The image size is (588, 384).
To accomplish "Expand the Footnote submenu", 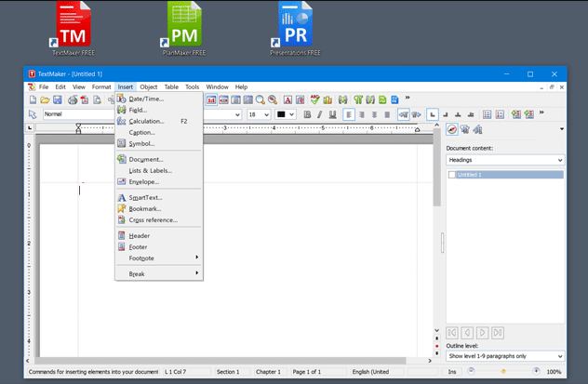I will point(159,258).
